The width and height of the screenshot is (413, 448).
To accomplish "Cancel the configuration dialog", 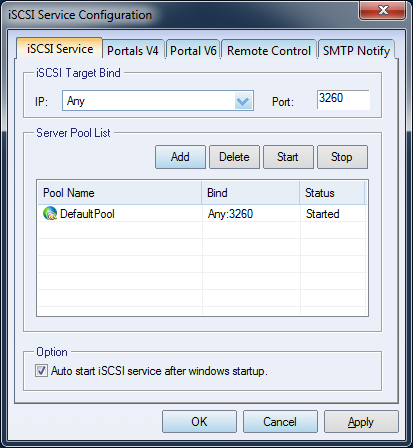I will 280,422.
